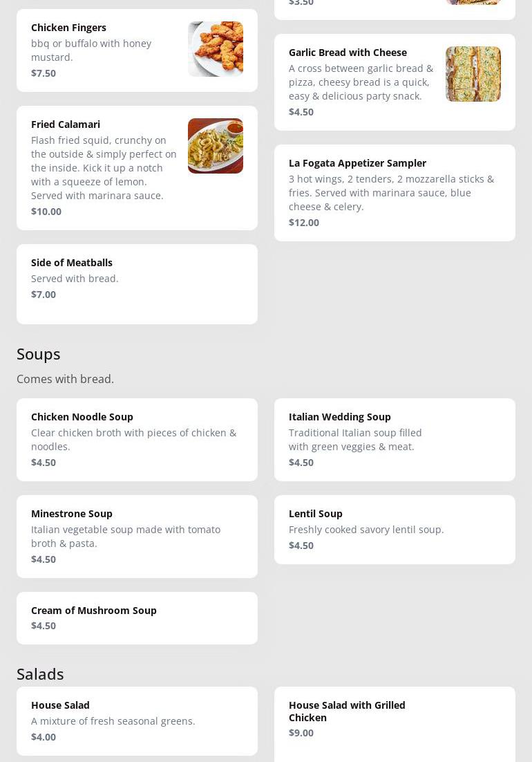Select La Fogata Appetizer Sampler

357,163
